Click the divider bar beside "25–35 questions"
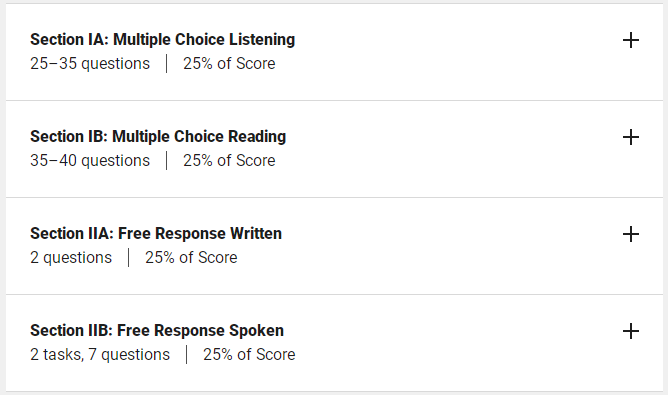 point(167,63)
